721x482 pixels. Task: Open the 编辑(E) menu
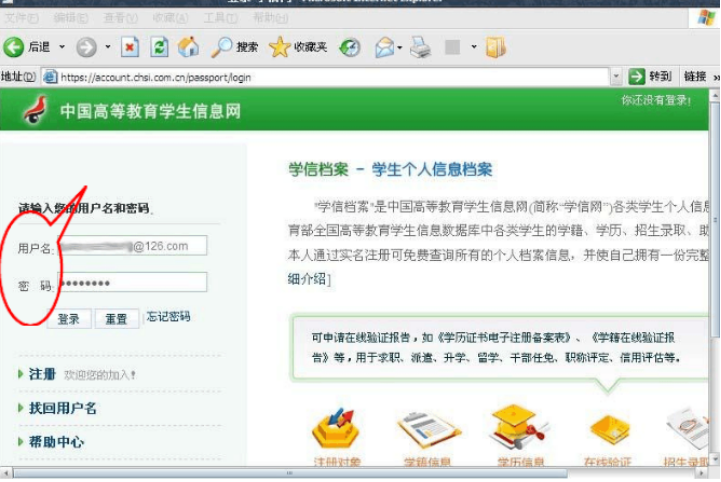click(x=71, y=18)
